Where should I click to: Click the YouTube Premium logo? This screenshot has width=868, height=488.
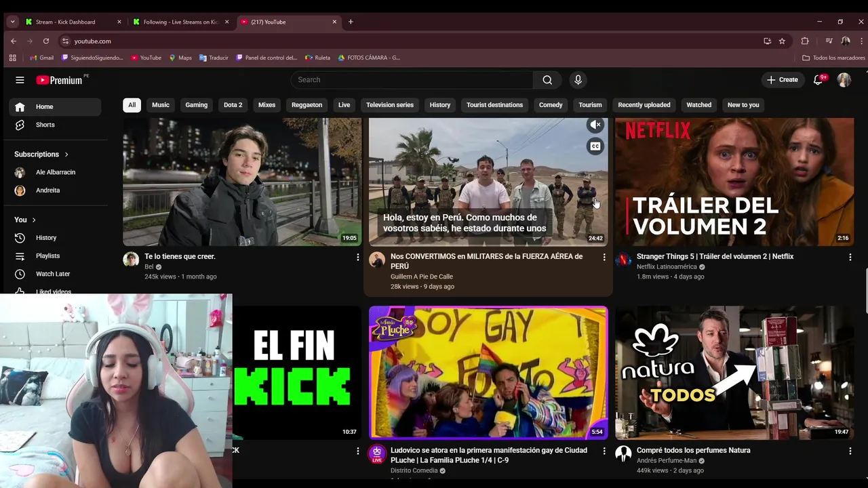click(60, 80)
